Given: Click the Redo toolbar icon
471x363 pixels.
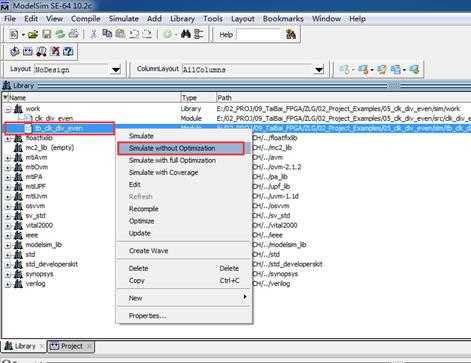Looking at the screenshot, I should click(147, 34).
